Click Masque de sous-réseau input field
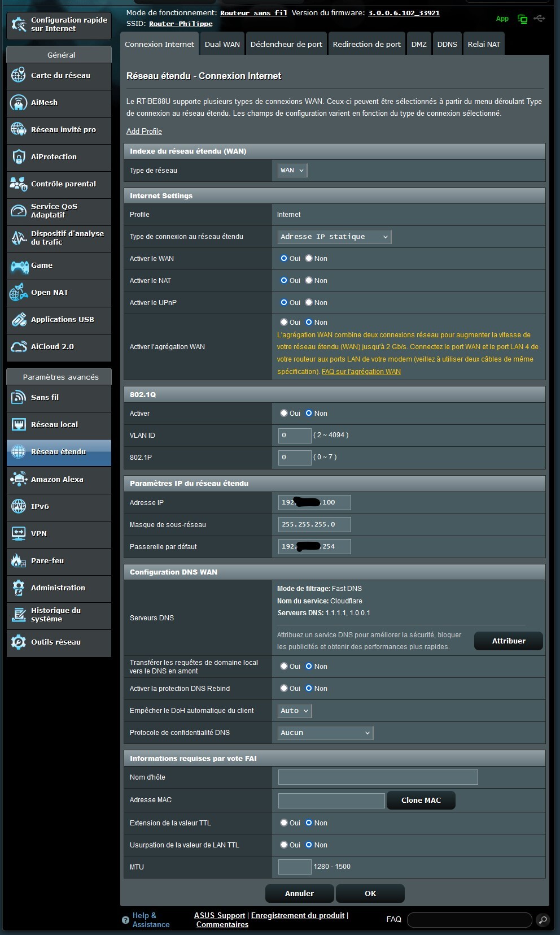Viewport: 560px width, 935px height. point(314,524)
